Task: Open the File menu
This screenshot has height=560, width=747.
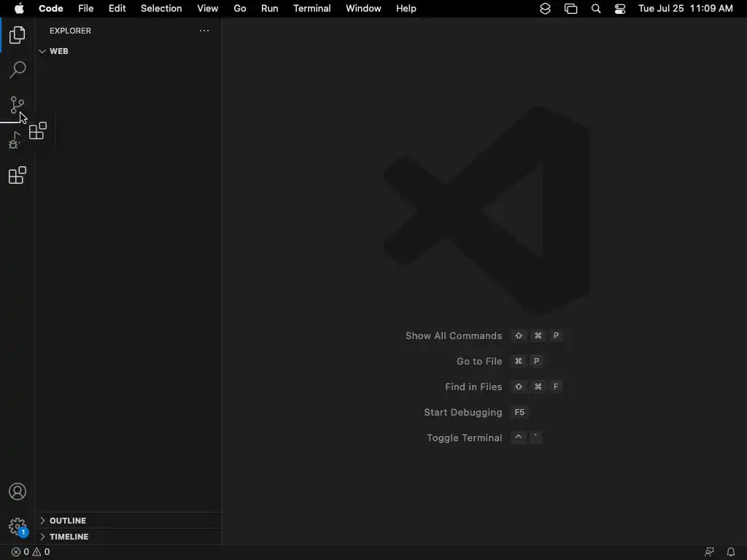Action: pos(86,9)
